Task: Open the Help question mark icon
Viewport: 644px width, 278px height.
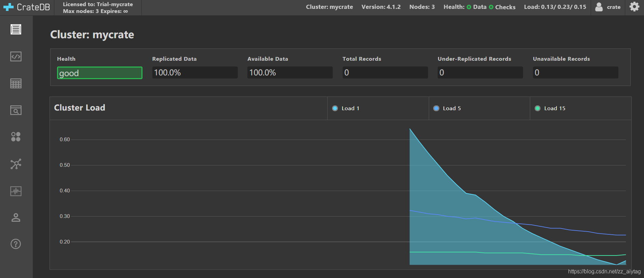Action: pos(16,244)
